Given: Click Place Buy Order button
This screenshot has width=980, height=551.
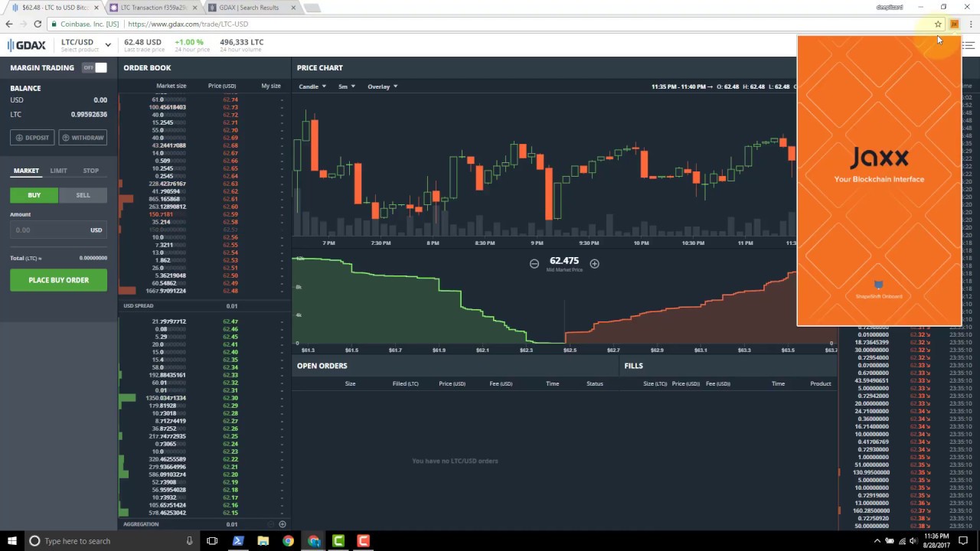Looking at the screenshot, I should [58, 280].
